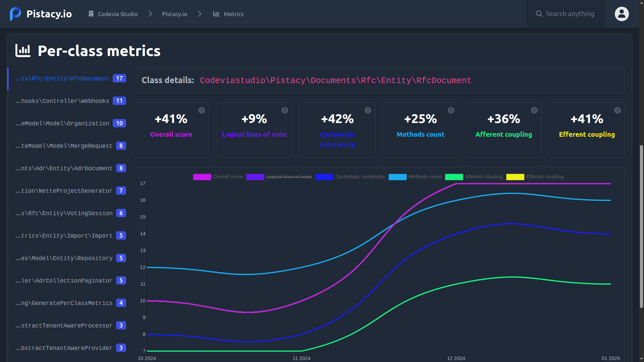
Task: Click the Pistacy.io logo icon
Action: click(15, 14)
